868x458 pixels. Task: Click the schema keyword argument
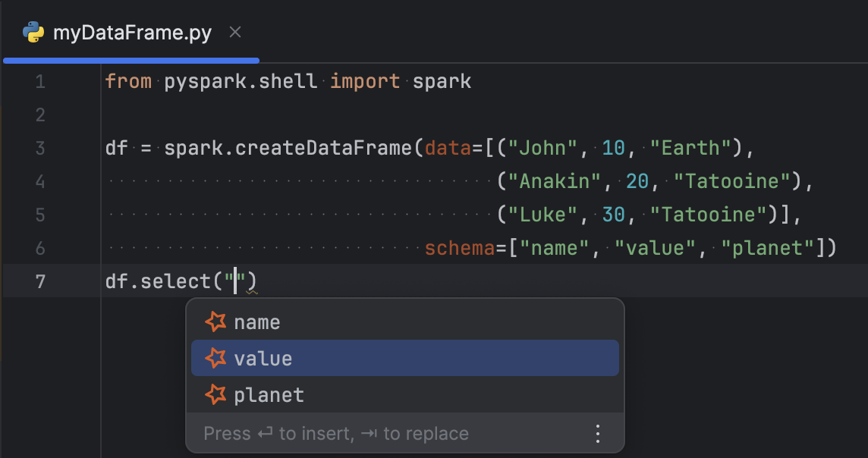(459, 248)
